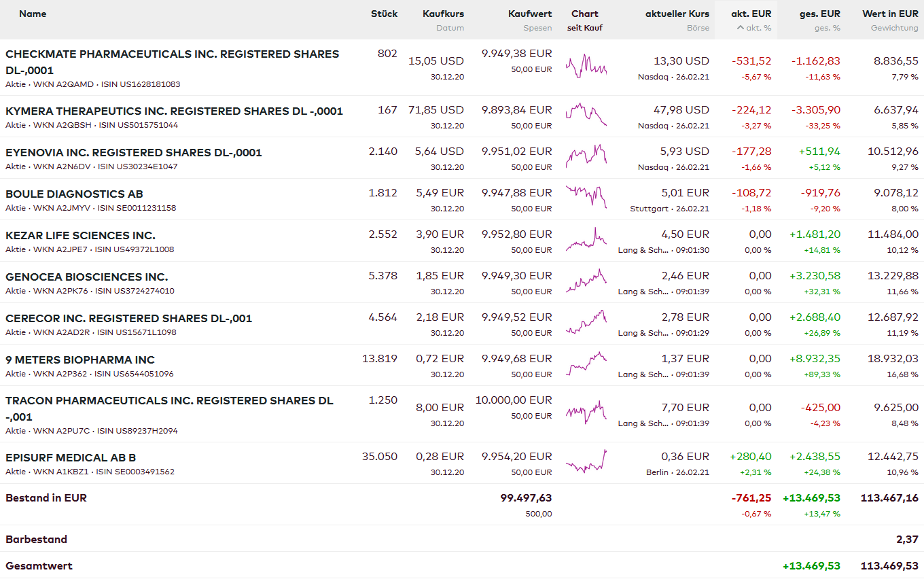Select the Gesamtwert total 113.469,53
The image size is (924, 579).
pyautogui.click(x=889, y=566)
